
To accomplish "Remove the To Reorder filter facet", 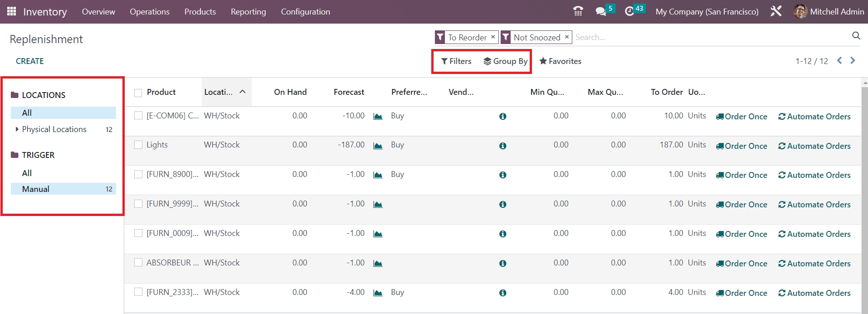I will point(493,37).
